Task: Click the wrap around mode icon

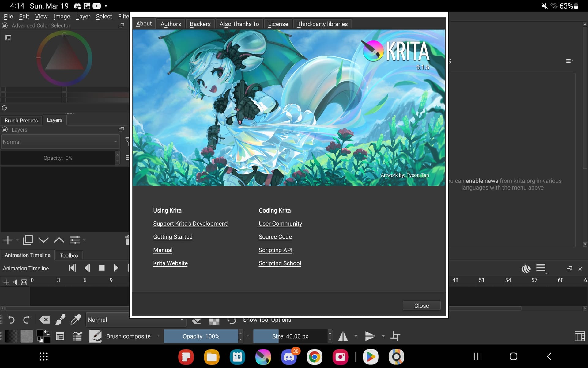Action: 395,336
